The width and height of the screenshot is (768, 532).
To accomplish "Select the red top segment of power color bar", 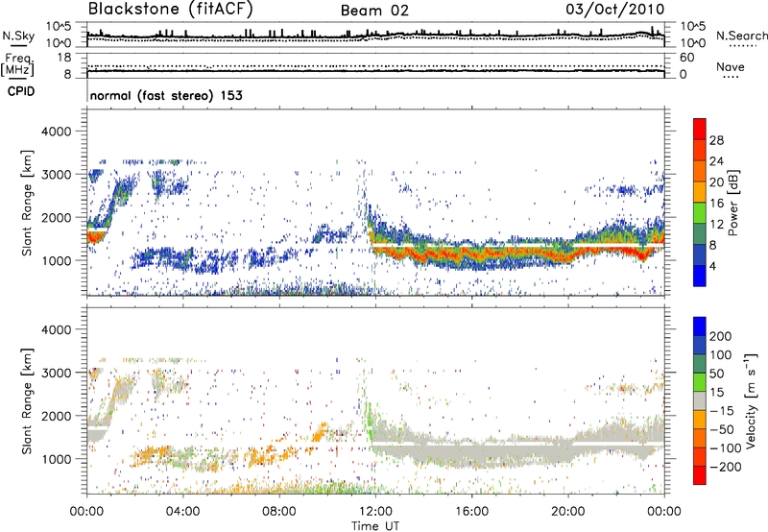I will click(700, 130).
